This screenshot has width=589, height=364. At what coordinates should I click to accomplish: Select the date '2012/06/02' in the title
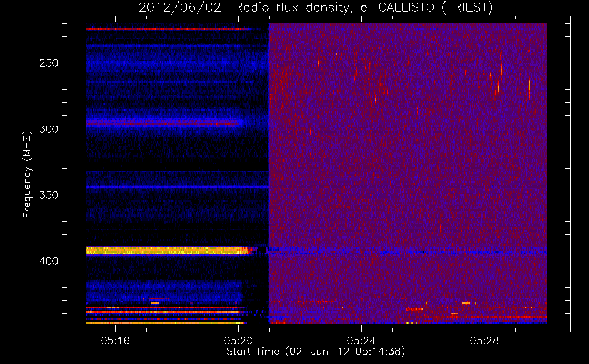[x=180, y=7]
